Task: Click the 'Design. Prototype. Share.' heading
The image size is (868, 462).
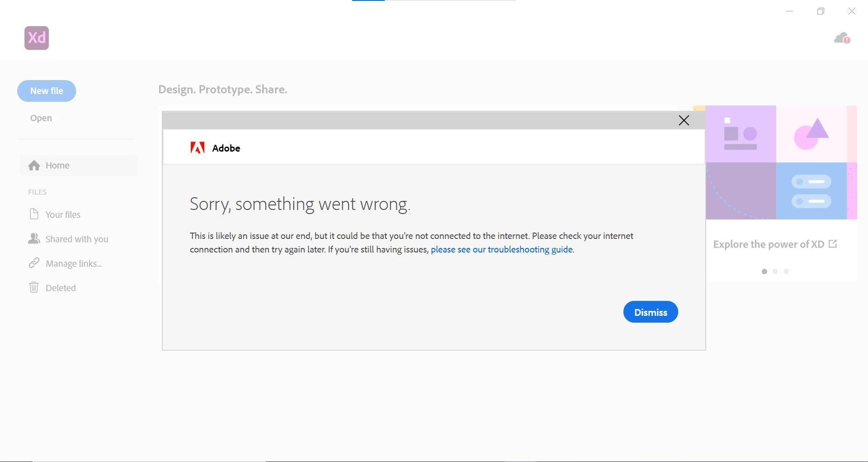Action: 223,90
